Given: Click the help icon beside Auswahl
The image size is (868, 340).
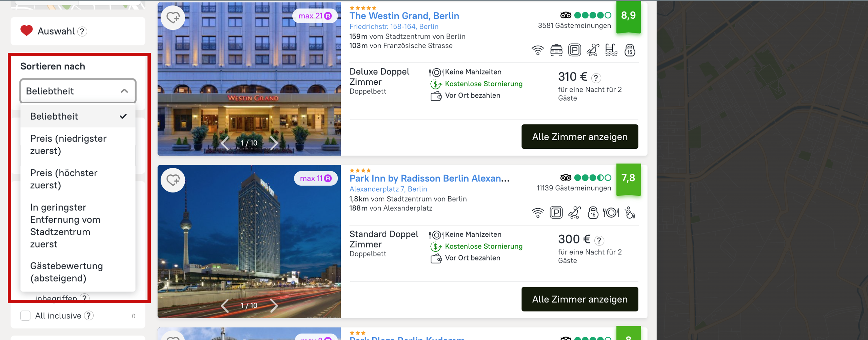Looking at the screenshot, I should pos(82,31).
